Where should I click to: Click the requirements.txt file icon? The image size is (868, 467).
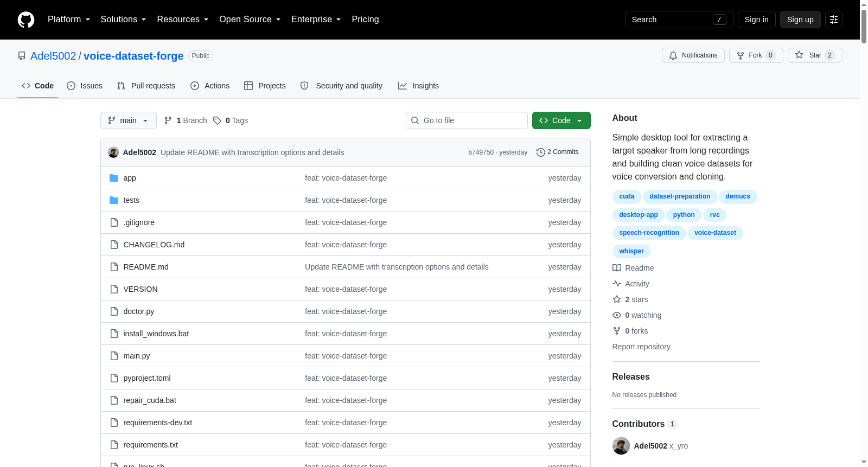pos(114,445)
